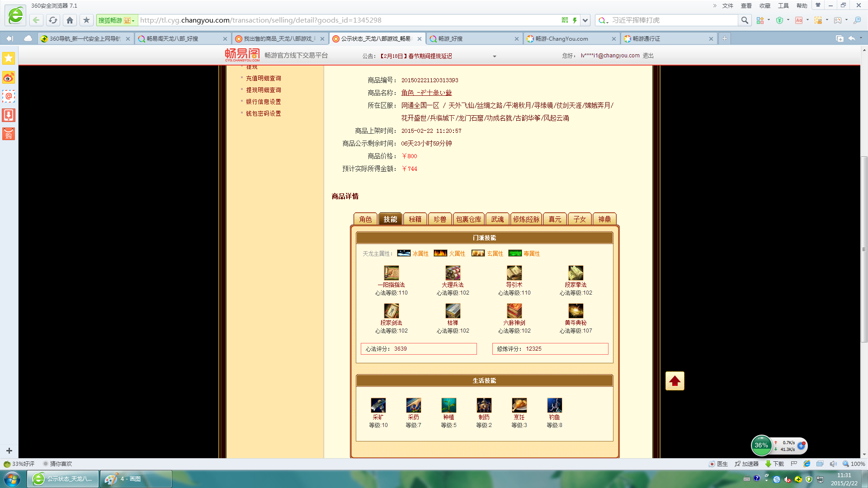This screenshot has width=868, height=488.
Task: Click the 采矿 life skill icon
Action: click(x=378, y=405)
